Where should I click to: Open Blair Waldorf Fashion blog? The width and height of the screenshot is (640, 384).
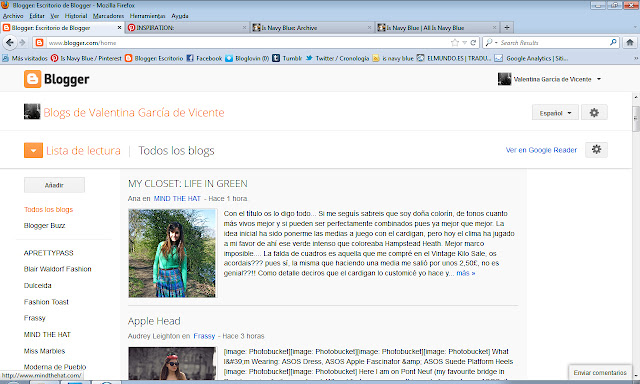[x=58, y=269]
